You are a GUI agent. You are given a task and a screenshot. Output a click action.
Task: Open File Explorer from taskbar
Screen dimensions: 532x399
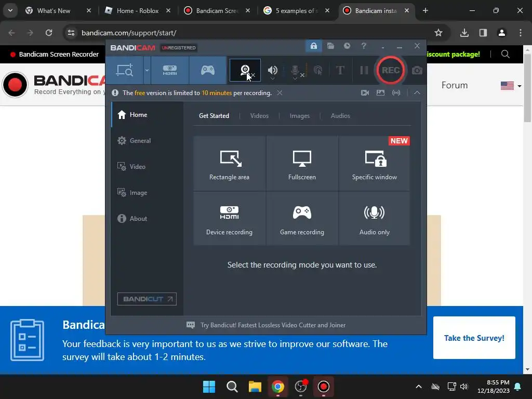(x=255, y=387)
